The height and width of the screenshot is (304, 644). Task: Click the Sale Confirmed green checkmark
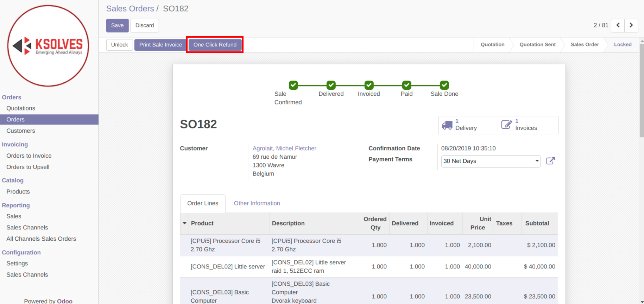(293, 85)
